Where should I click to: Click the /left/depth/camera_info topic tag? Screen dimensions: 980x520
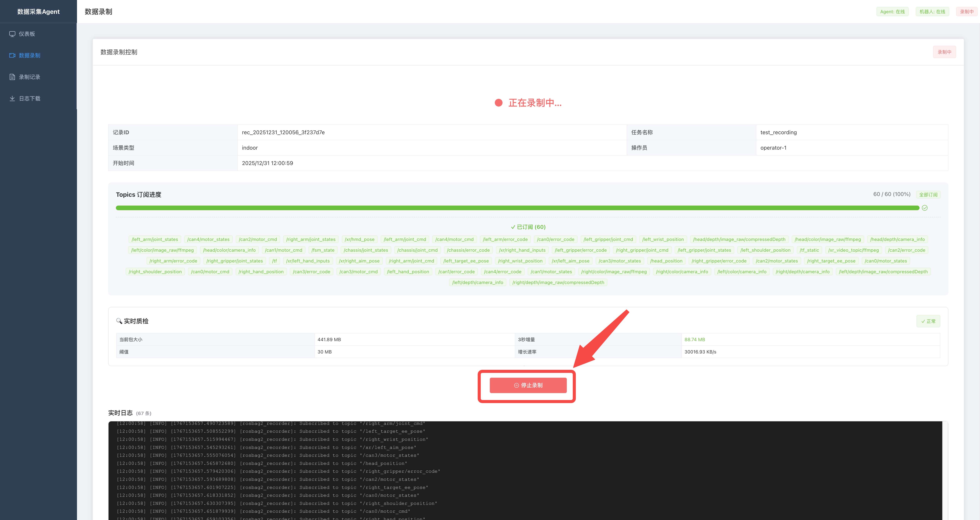click(x=477, y=282)
